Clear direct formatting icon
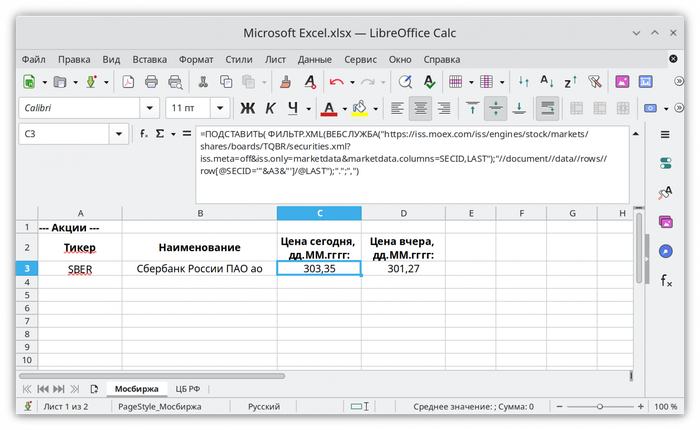 pos(310,82)
